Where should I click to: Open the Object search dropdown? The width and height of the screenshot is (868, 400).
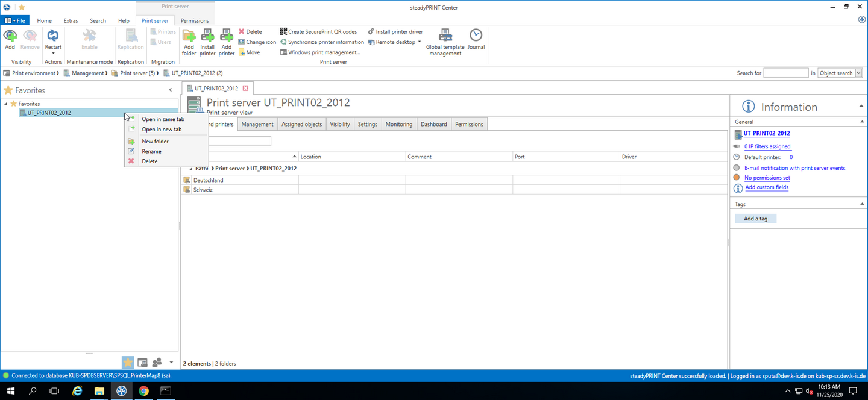click(x=858, y=73)
